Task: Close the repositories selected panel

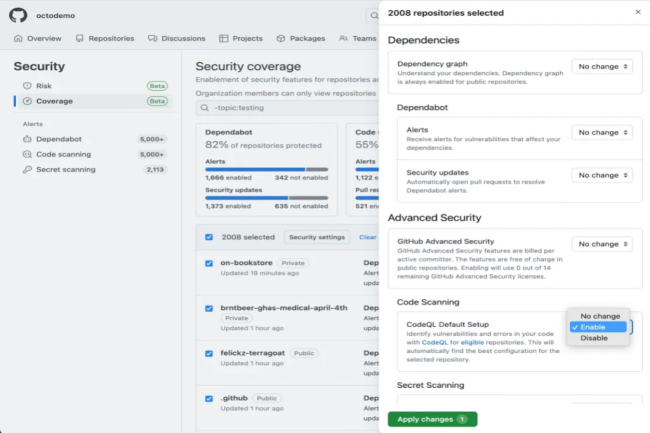Action: click(639, 13)
